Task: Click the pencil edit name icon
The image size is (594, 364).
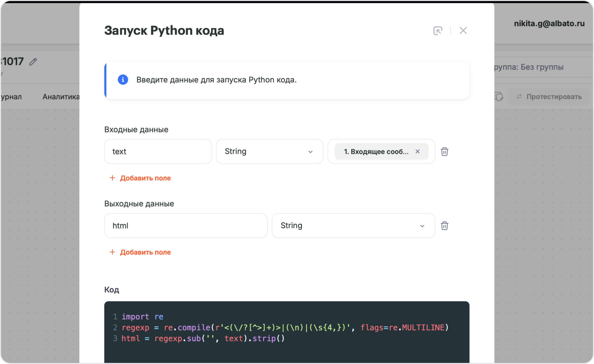Action: (33, 62)
